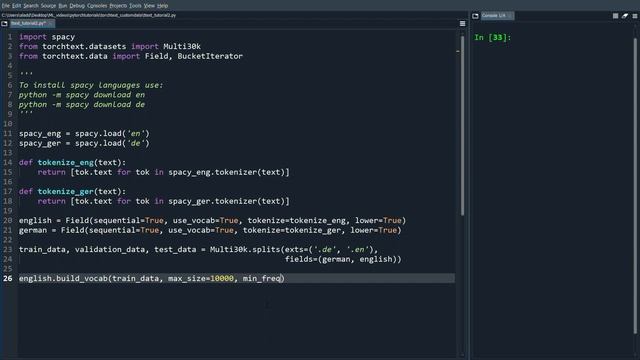Click 'spacy_eng' on line 11
640x360 pixels.
point(40,134)
